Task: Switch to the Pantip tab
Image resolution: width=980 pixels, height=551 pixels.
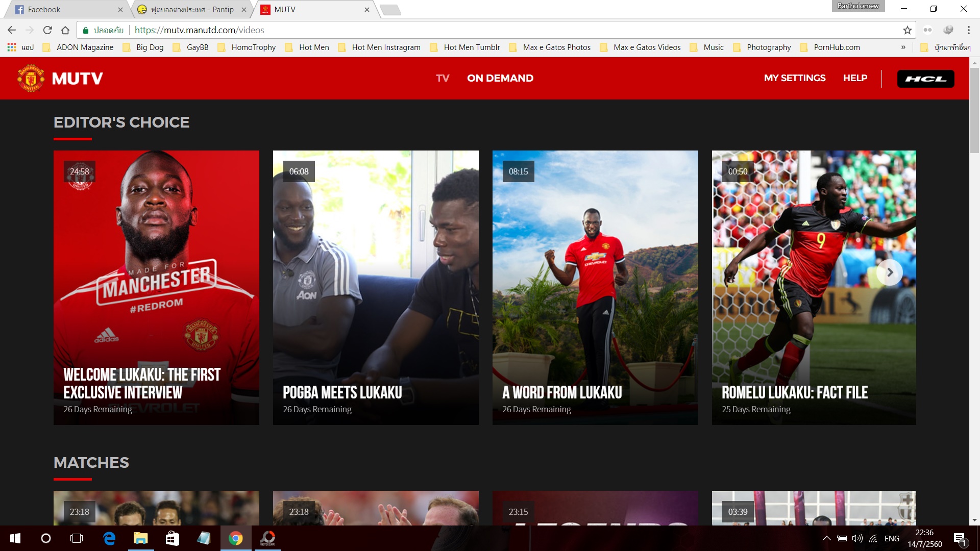Action: click(x=192, y=9)
